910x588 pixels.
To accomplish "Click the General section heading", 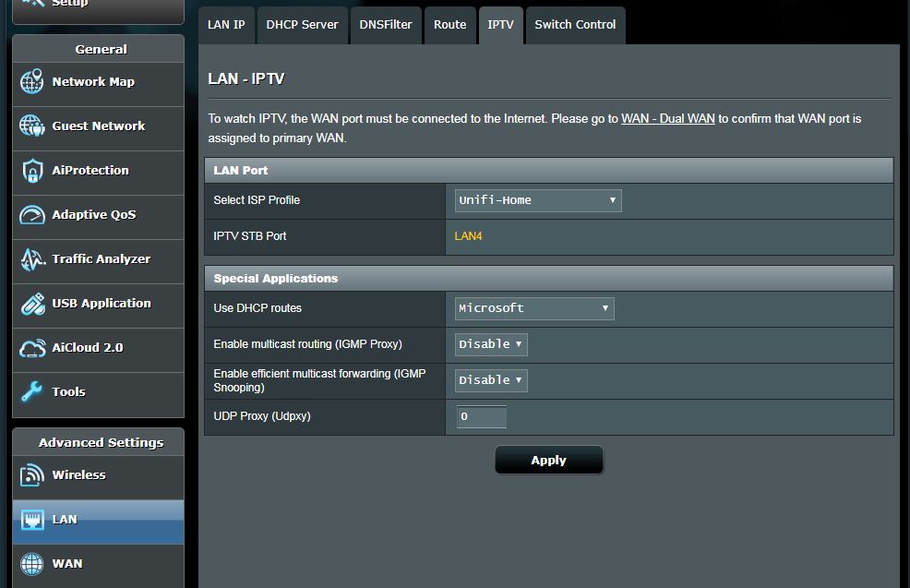I will (101, 49).
